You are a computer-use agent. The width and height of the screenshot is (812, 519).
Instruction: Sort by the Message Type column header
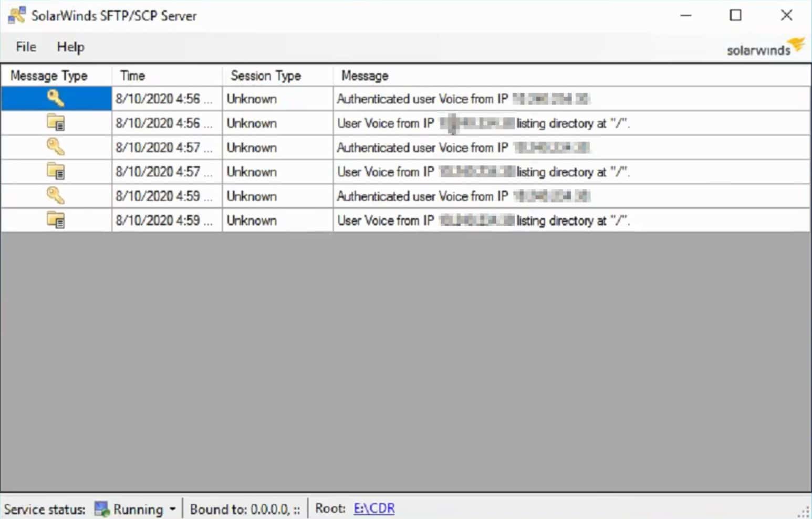click(x=56, y=76)
